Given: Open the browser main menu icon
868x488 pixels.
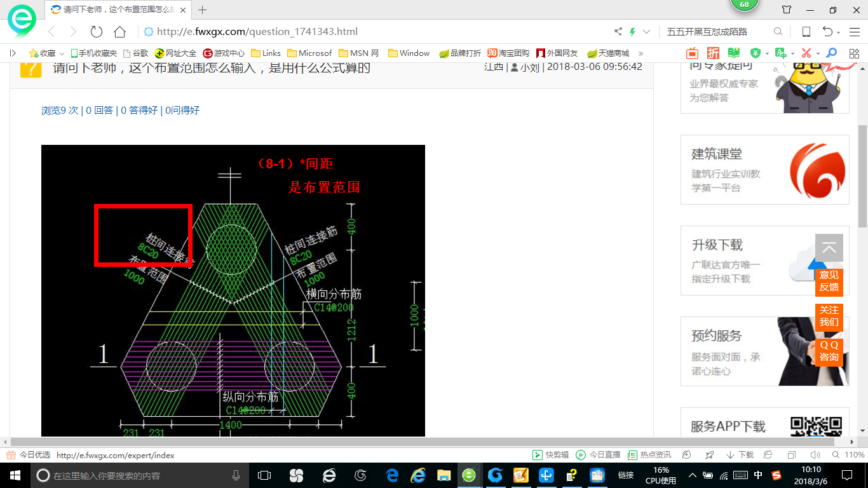Looking at the screenshot, I should coord(855,32).
